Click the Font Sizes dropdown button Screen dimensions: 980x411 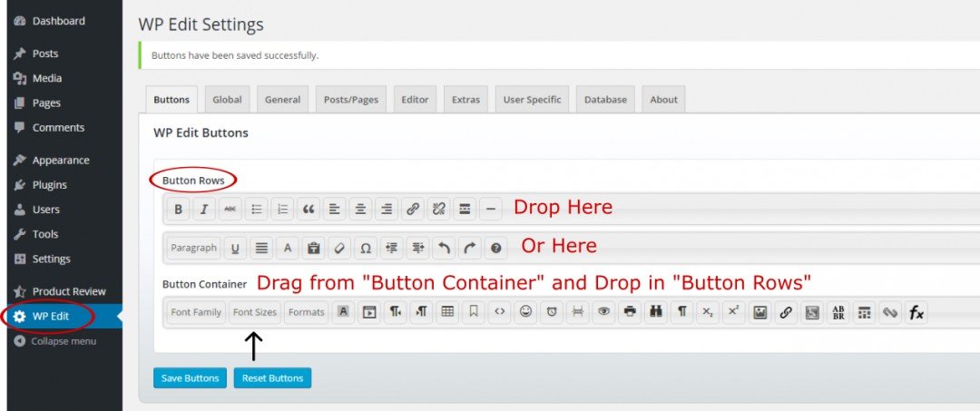[255, 312]
